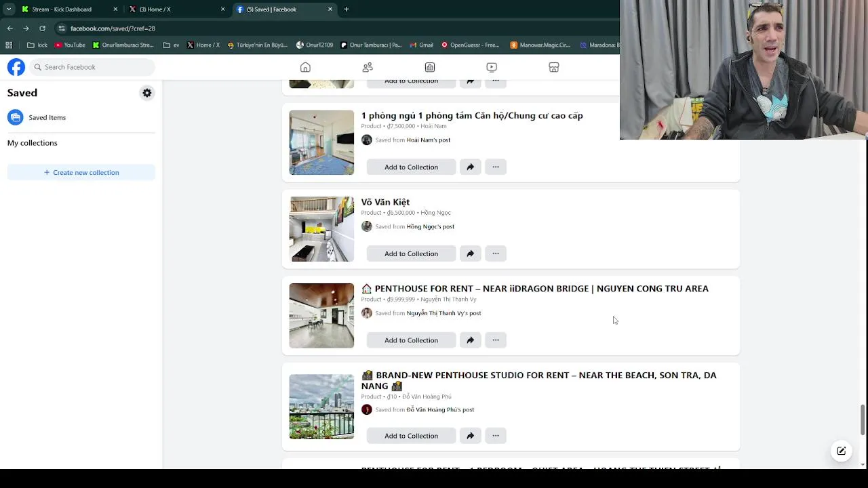Image resolution: width=868 pixels, height=488 pixels.
Task: Open Saved settings gear icon
Action: 147,93
